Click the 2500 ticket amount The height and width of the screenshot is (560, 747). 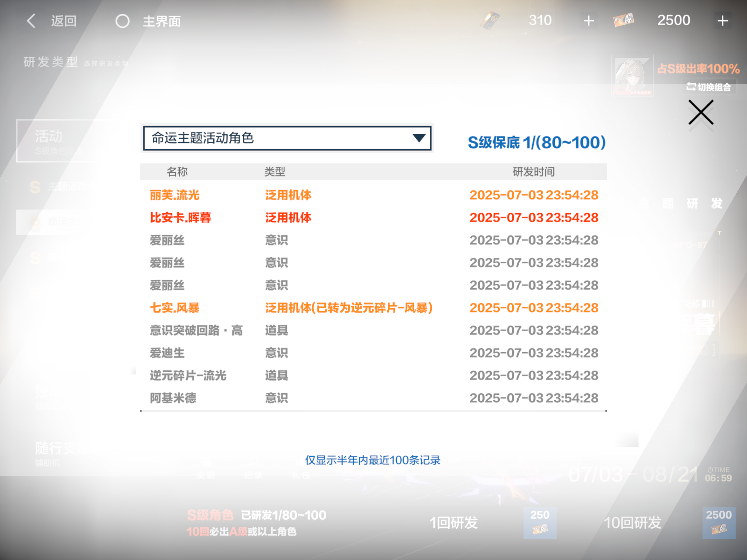point(674,20)
